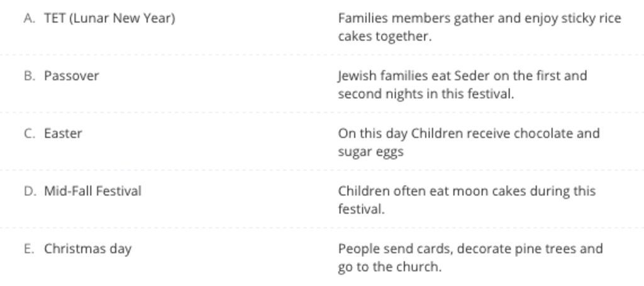The width and height of the screenshot is (644, 286).
Task: Click the letter D marker
Action: click(x=30, y=192)
